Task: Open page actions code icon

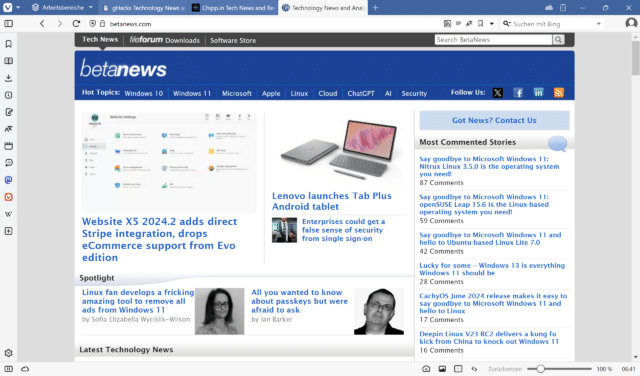Action: (x=474, y=369)
